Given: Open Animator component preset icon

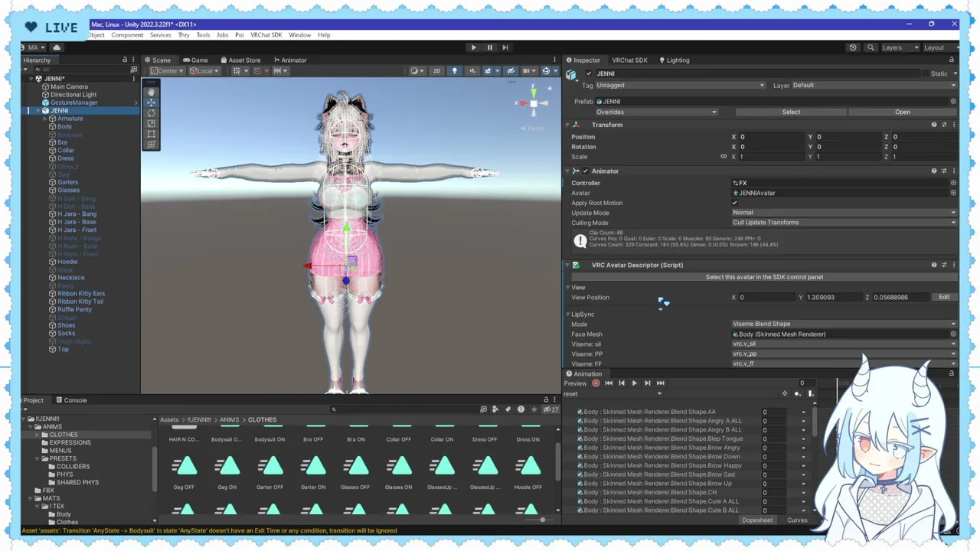Looking at the screenshot, I should (x=943, y=171).
